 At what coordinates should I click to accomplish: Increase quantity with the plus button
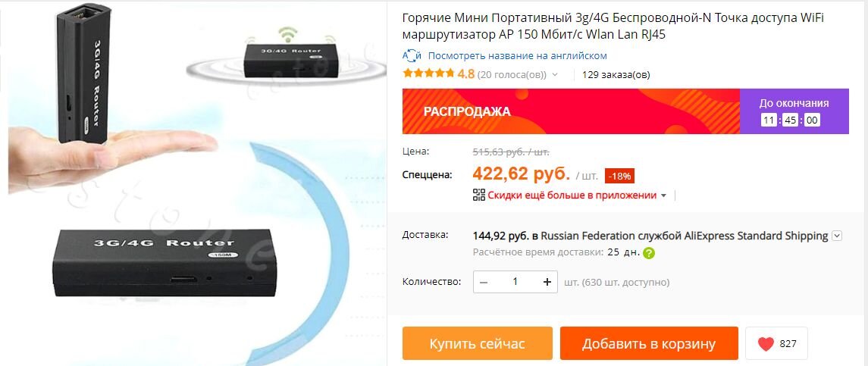547,282
